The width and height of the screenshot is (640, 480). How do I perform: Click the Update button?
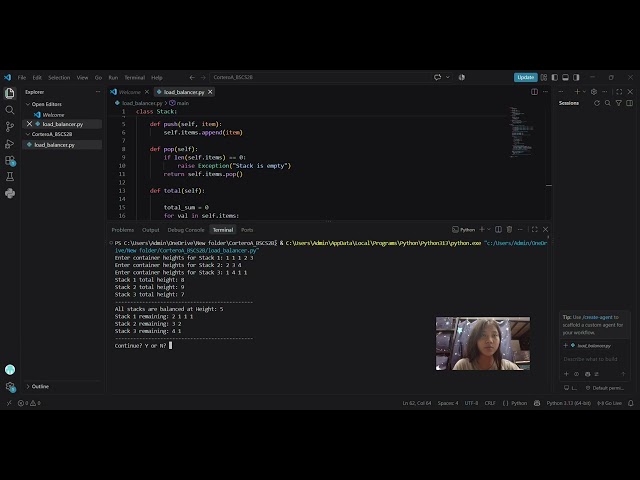click(x=525, y=77)
